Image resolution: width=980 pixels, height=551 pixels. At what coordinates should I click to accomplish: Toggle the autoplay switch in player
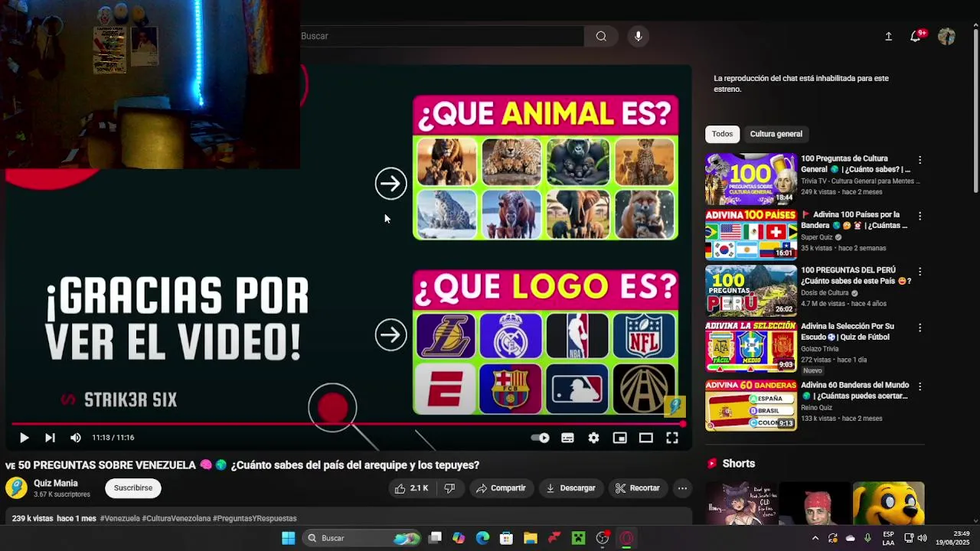point(541,438)
